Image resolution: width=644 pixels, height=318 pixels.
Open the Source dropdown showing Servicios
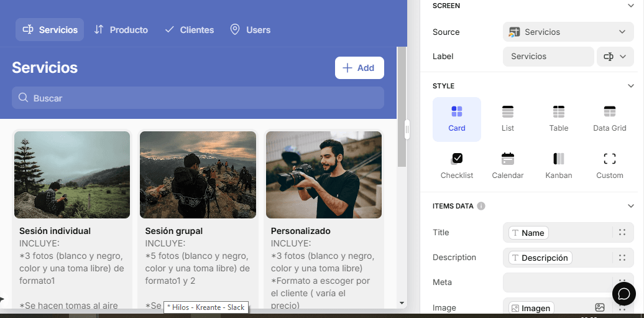click(x=568, y=32)
